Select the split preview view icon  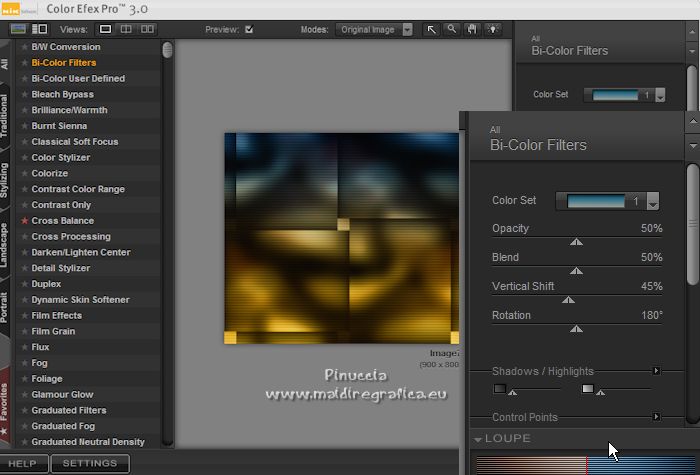point(126,29)
